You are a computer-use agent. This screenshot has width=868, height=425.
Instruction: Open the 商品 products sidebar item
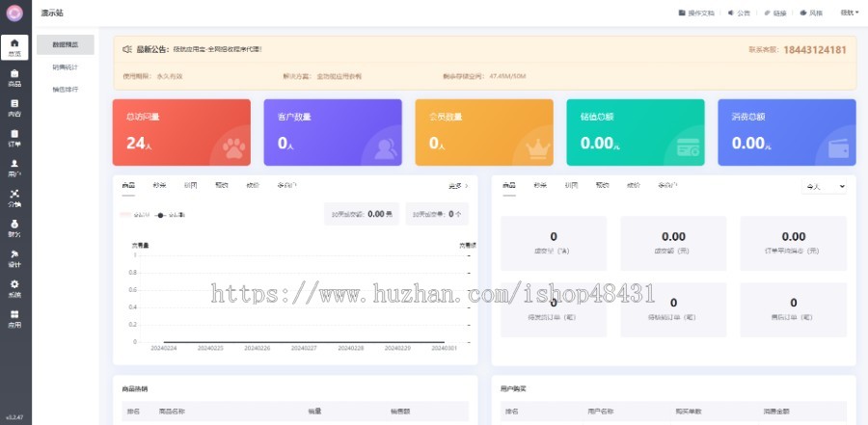click(x=14, y=78)
